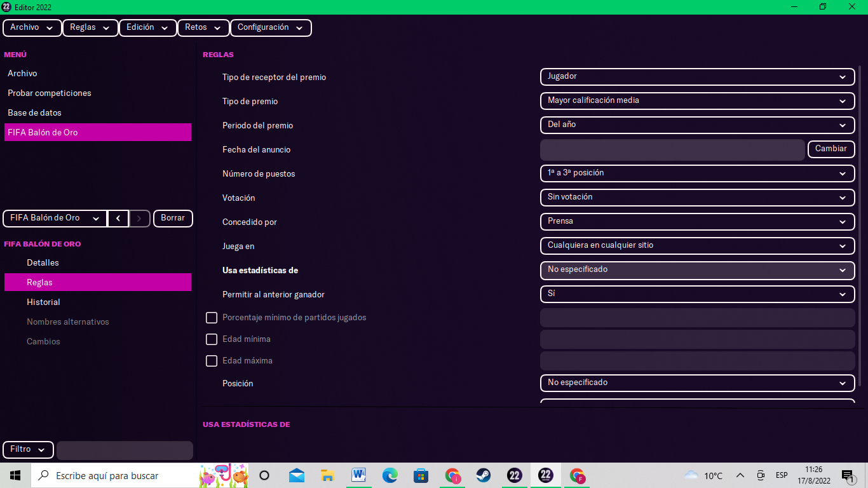Open the Configuración menu
This screenshot has height=488, width=868.
pyautogui.click(x=271, y=28)
